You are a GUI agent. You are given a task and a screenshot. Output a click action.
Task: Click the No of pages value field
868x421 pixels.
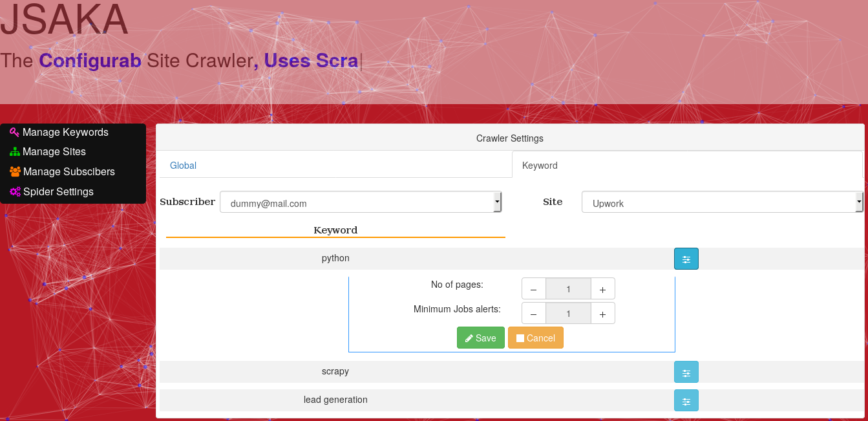[x=568, y=289]
